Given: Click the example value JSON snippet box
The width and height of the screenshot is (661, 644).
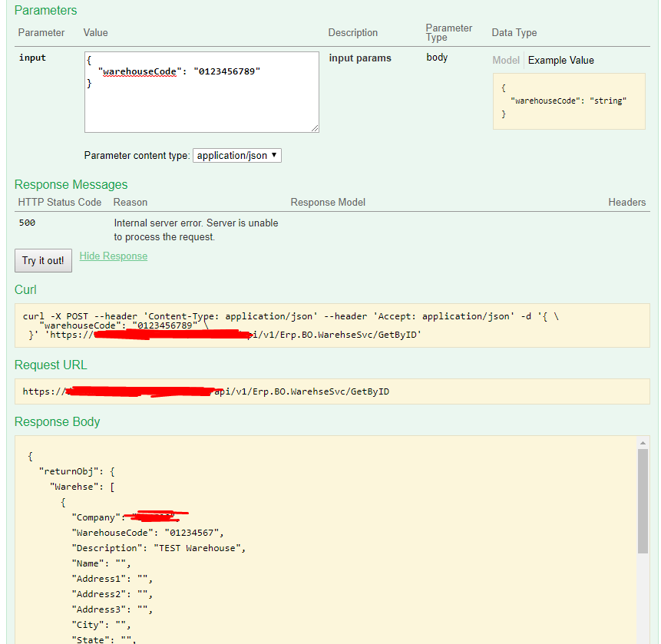Looking at the screenshot, I should (570, 101).
